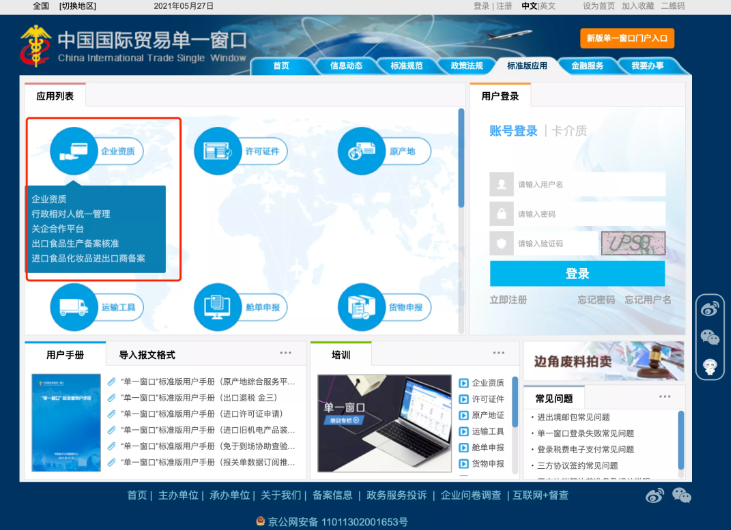Select 关企合作平台 in the popup menu
The width and height of the screenshot is (731, 530).
tap(58, 229)
